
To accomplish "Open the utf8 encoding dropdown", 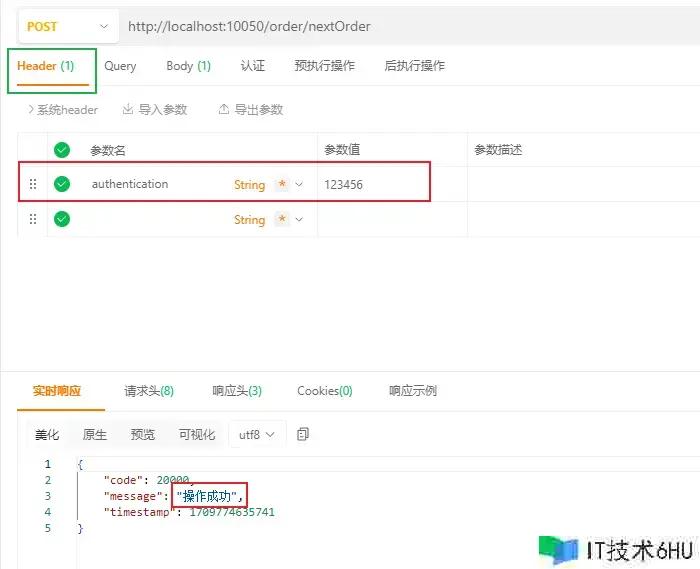I will click(x=257, y=434).
